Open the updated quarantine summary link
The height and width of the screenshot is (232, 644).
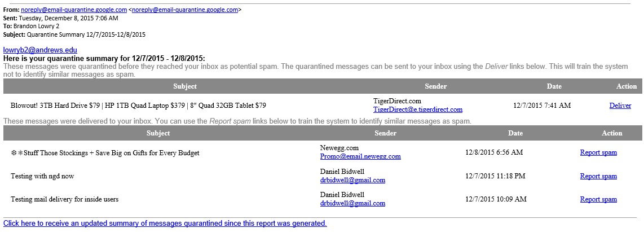coord(165,224)
